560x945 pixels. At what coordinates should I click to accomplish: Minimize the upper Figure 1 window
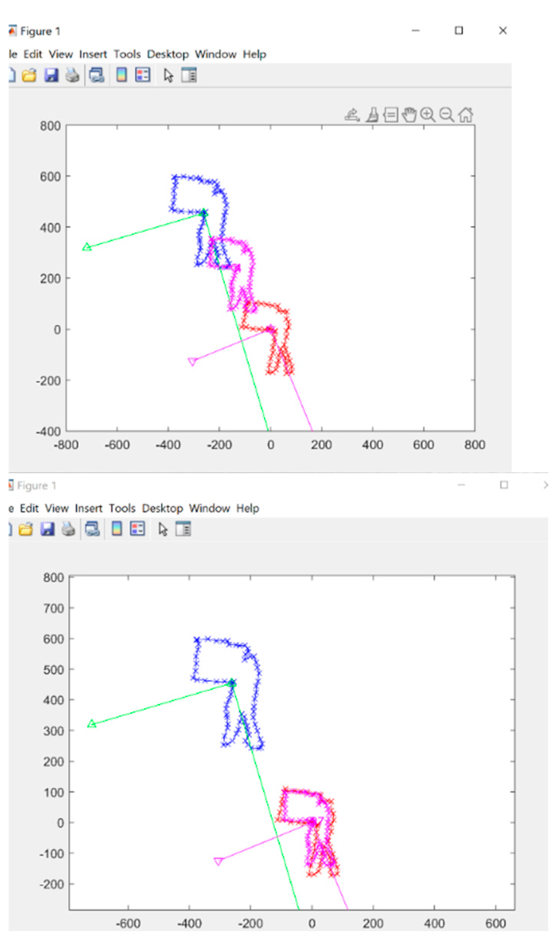coord(416,30)
